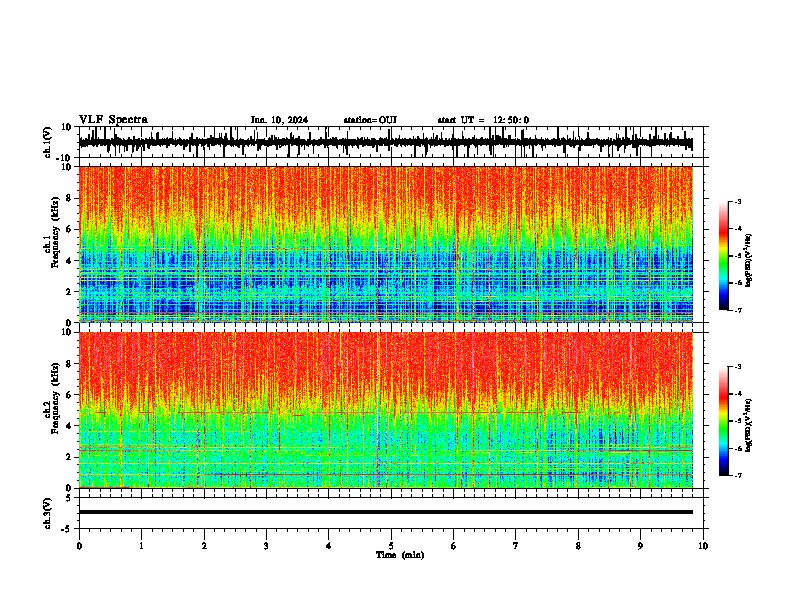Click the 4 kHz tick on ch.2 spectrogram
The image size is (792, 612).
point(69,426)
